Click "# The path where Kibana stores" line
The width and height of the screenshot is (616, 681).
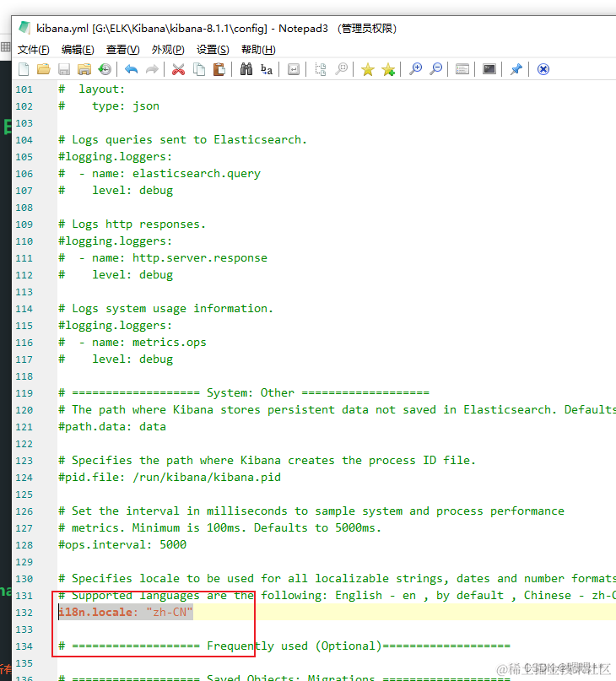pyautogui.click(x=337, y=409)
